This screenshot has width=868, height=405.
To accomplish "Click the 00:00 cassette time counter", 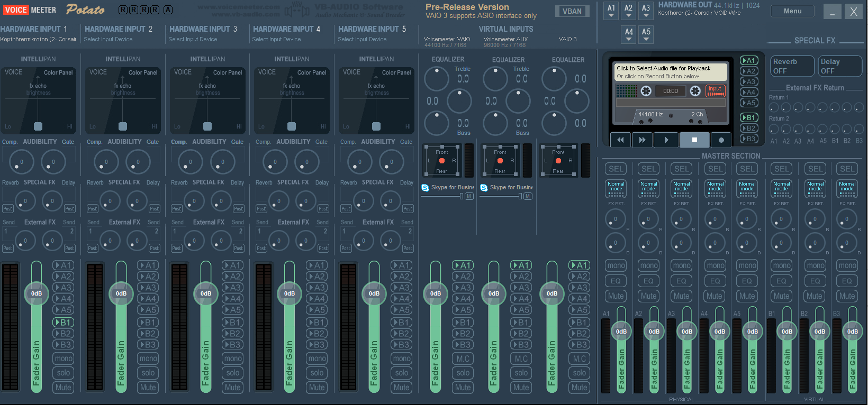I will pos(670,91).
